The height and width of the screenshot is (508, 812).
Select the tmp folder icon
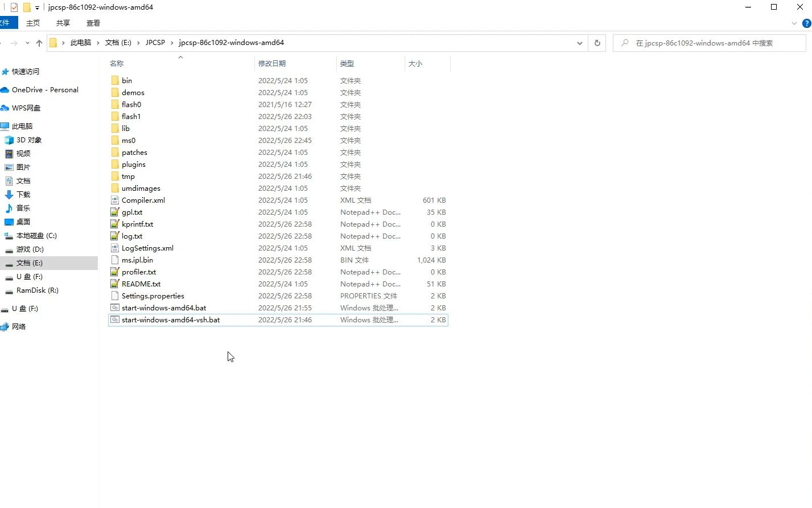[x=115, y=176]
